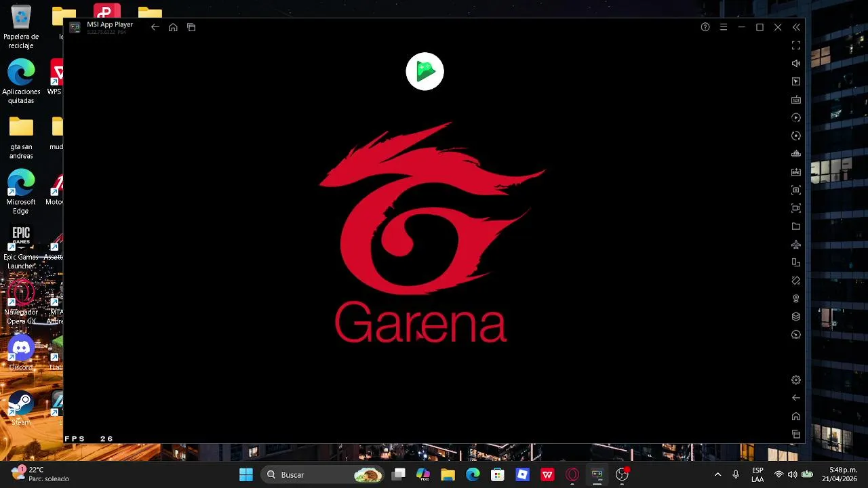Select Discord desktop shortcut
Viewport: 868px width, 488px height.
[x=21, y=353]
